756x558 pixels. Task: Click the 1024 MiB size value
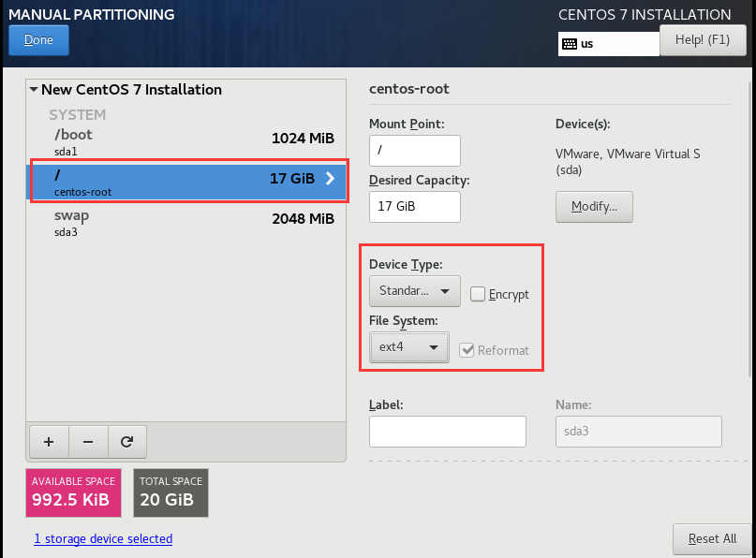pyautogui.click(x=303, y=139)
